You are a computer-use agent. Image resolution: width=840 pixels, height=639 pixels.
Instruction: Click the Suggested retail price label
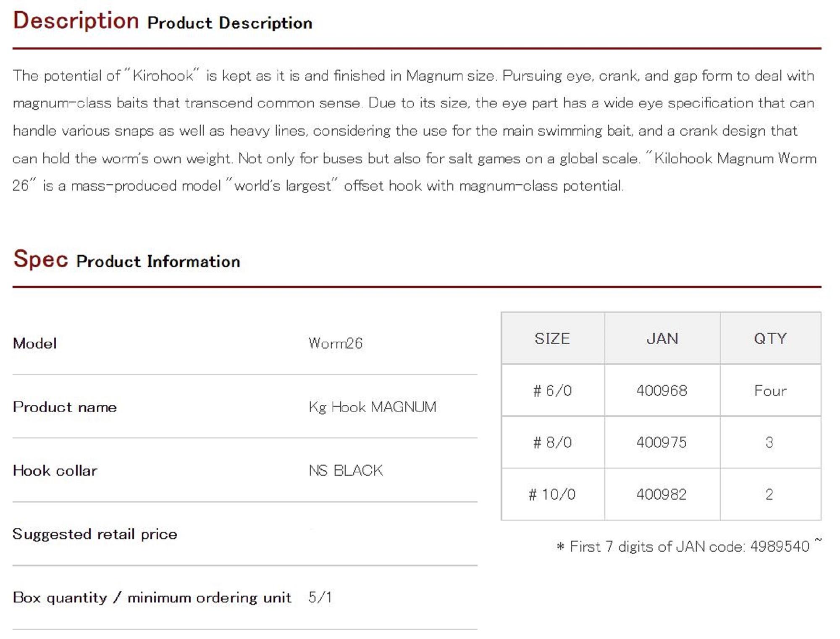[95, 534]
